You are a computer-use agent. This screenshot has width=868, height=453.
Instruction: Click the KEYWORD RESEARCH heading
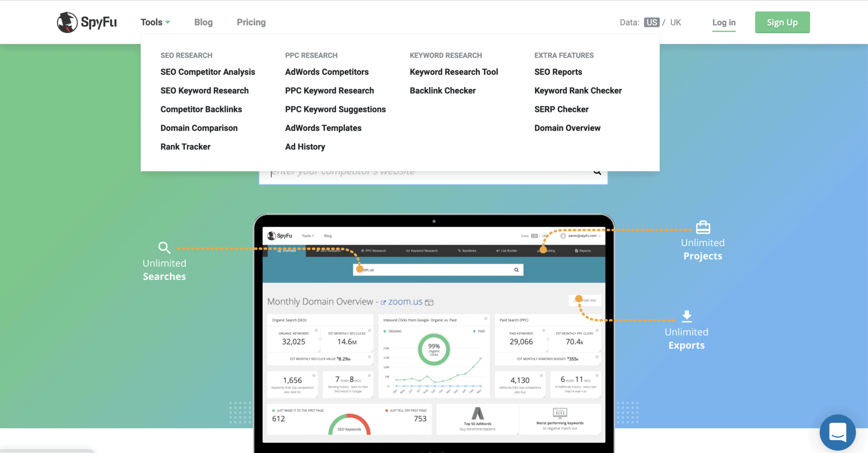[x=446, y=55]
